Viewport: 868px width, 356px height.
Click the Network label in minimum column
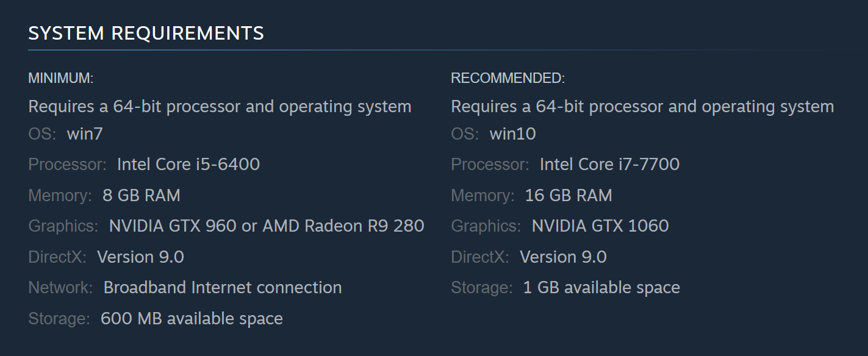pyautogui.click(x=60, y=288)
